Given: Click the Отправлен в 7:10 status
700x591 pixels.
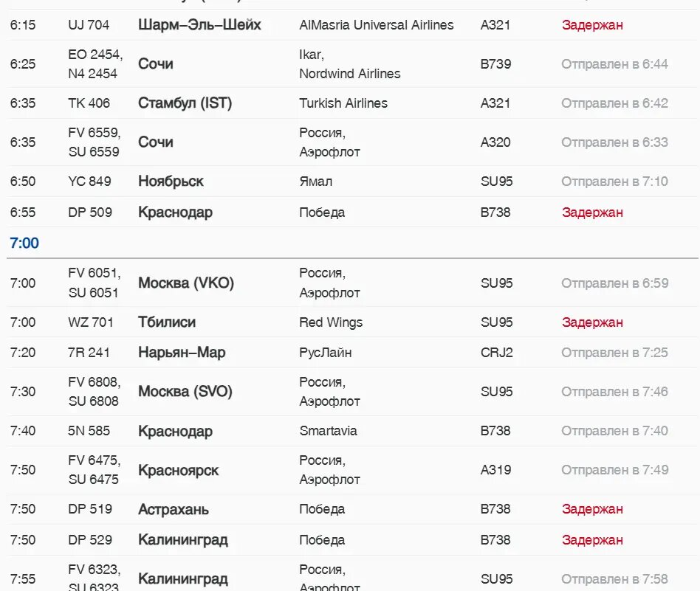Looking at the screenshot, I should [614, 182].
